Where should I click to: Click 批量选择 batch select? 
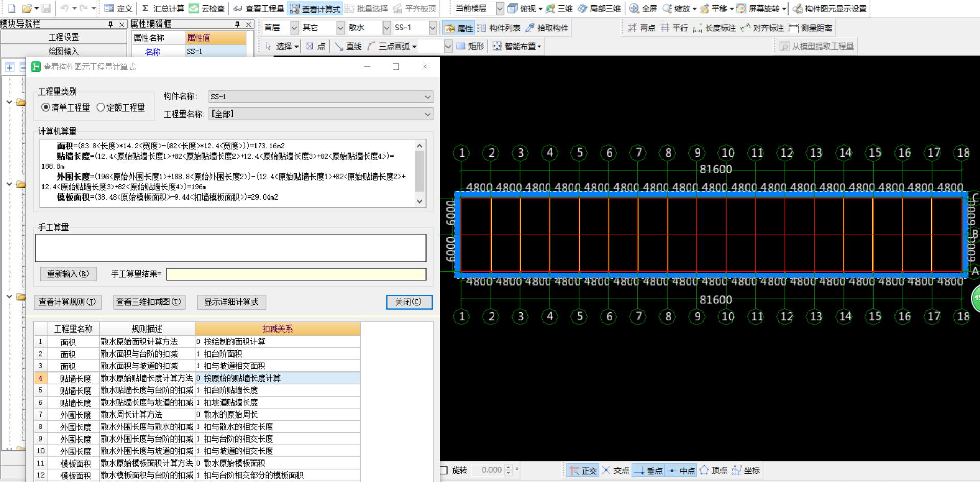pyautogui.click(x=366, y=9)
